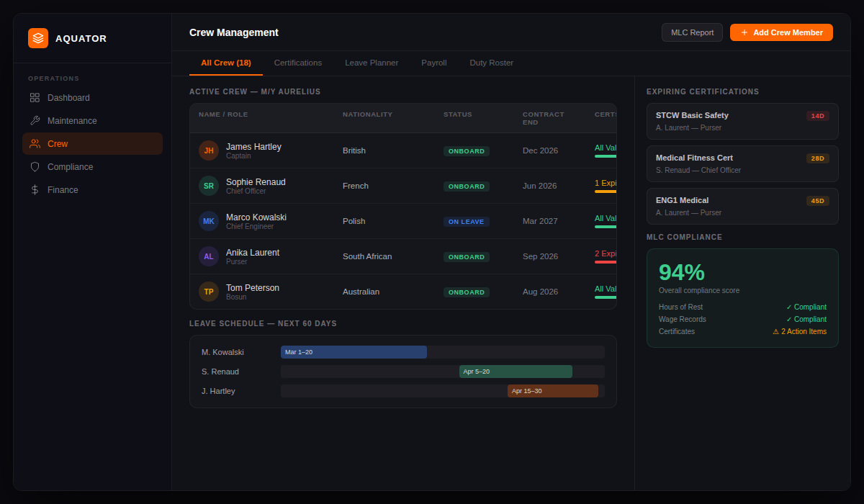The width and height of the screenshot is (864, 504).
Task: Open Dashboard in the sidebar
Action: point(92,97)
